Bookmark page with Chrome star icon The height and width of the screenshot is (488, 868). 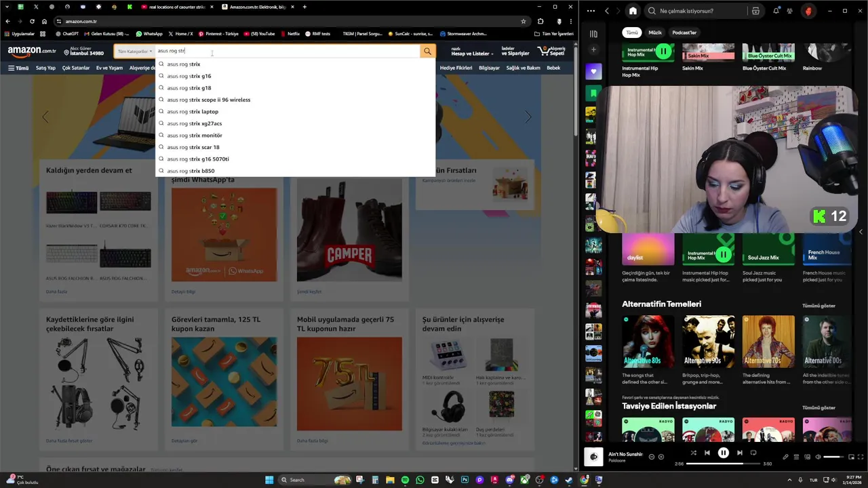(x=523, y=21)
